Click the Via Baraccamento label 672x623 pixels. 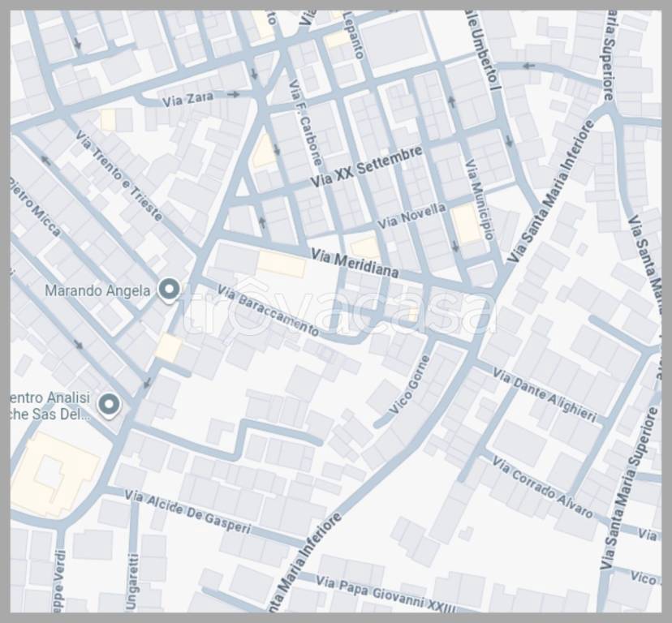tap(269, 311)
